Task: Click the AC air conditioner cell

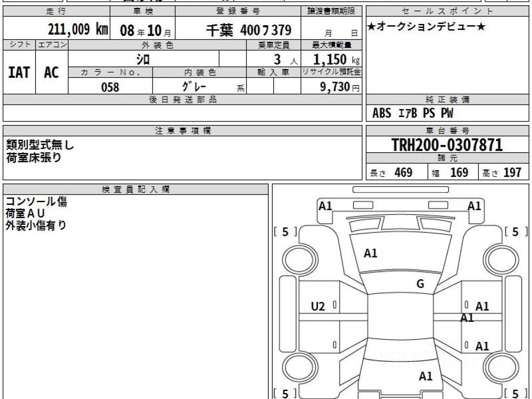Action: pyautogui.click(x=51, y=73)
